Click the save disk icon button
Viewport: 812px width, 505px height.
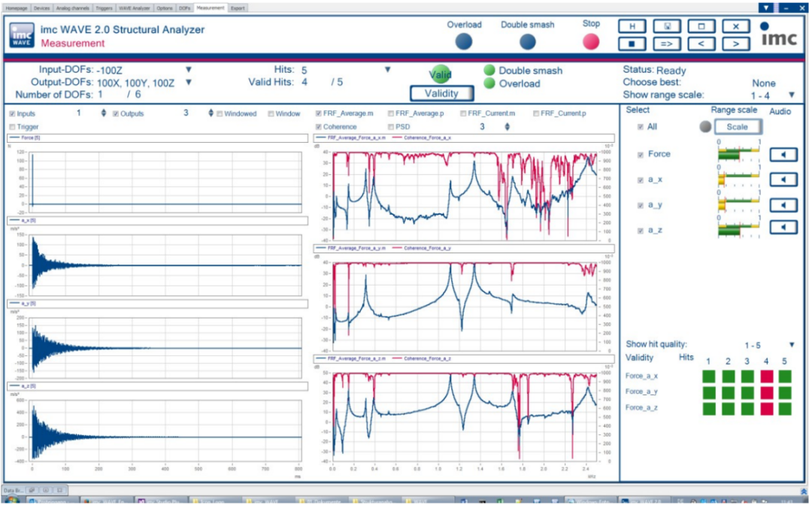[x=666, y=27]
